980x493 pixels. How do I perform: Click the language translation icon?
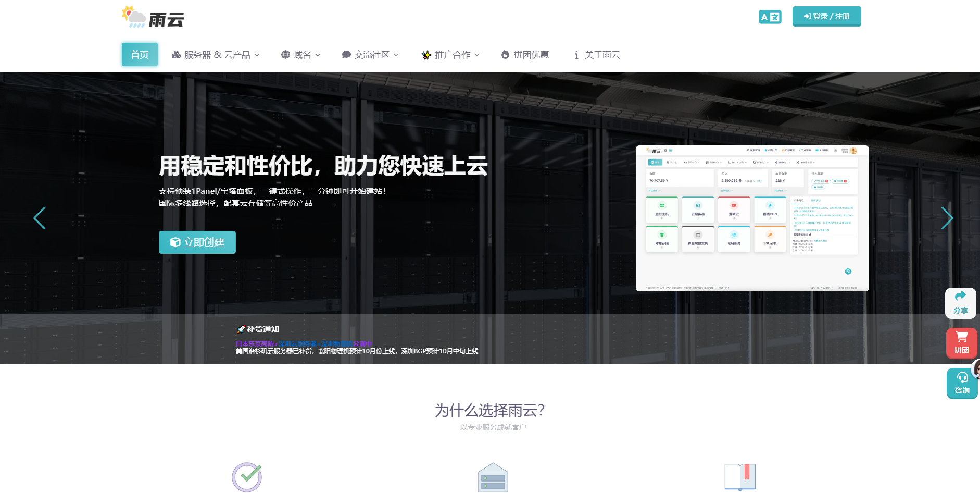click(x=770, y=17)
